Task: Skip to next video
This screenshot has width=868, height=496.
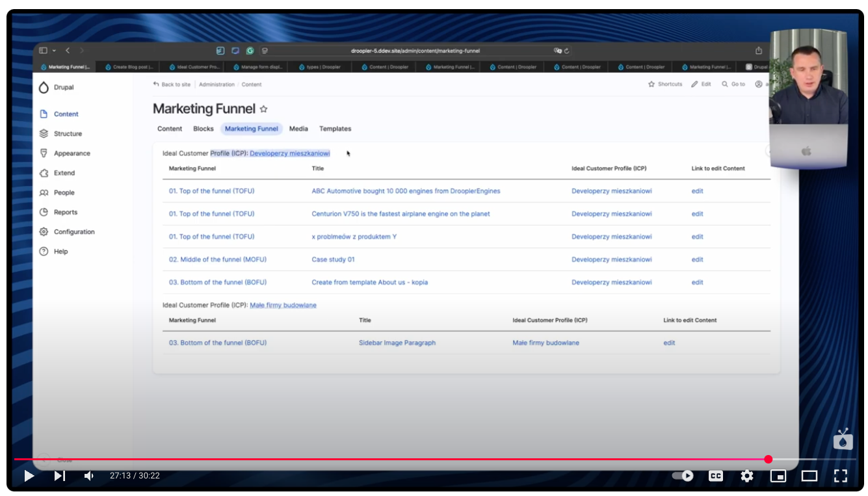Action: pos(59,476)
